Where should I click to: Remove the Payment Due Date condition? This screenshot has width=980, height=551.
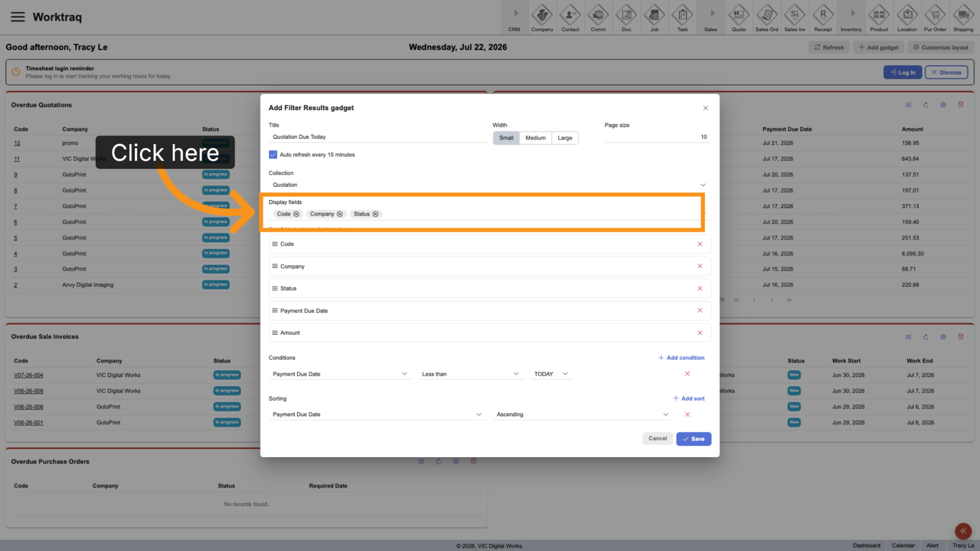coord(687,374)
